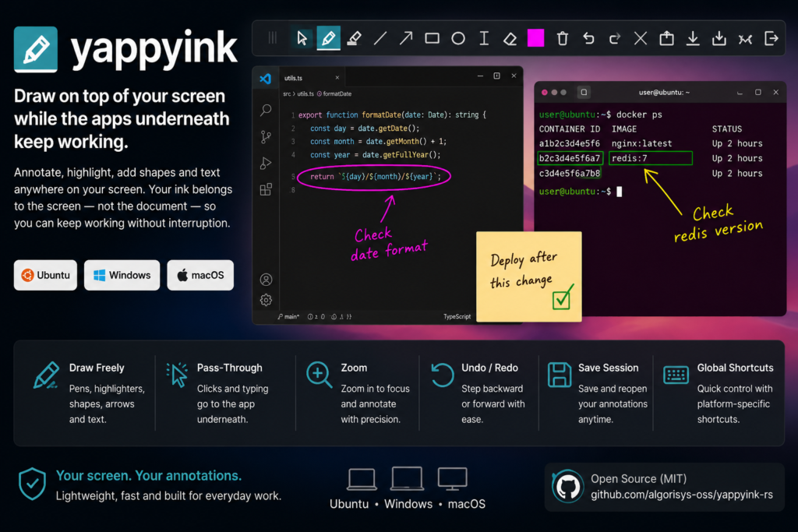Click the terminal prompt cursor
The height and width of the screenshot is (532, 798).
click(620, 192)
